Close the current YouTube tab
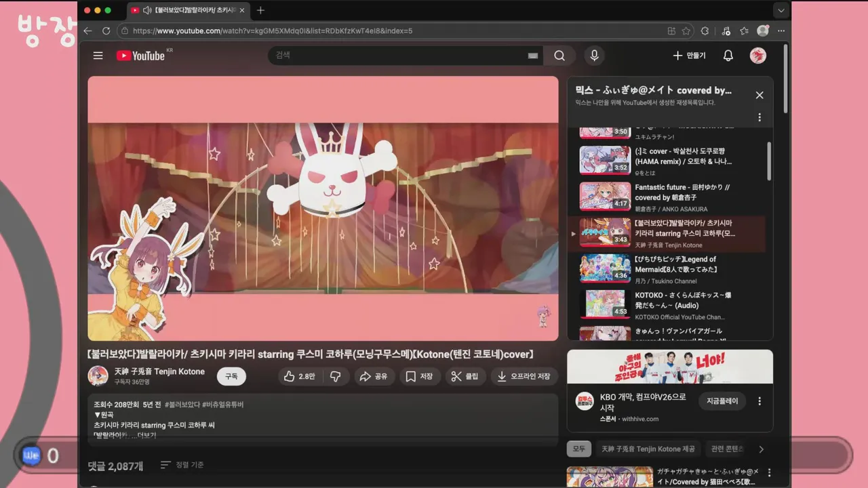This screenshot has width=868, height=488. tap(242, 10)
